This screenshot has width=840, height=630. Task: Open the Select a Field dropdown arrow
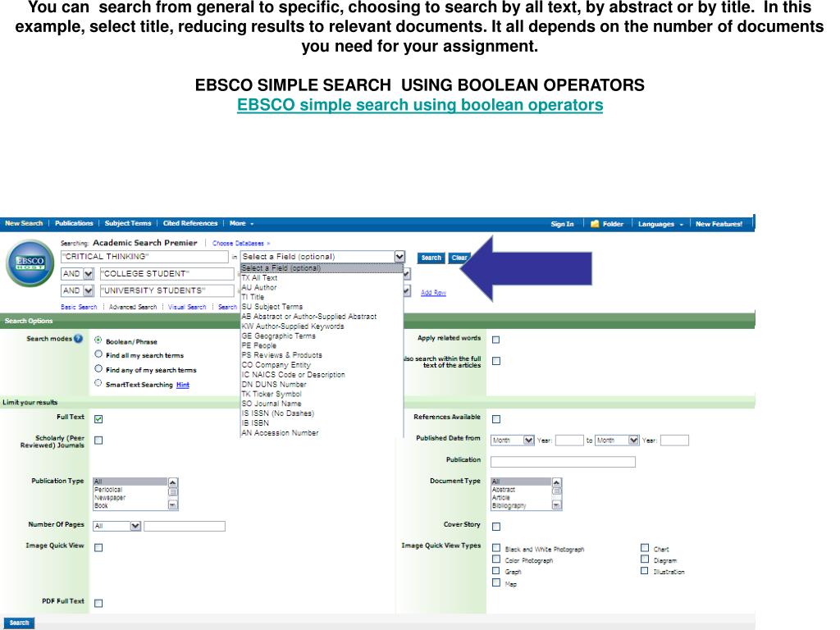399,257
